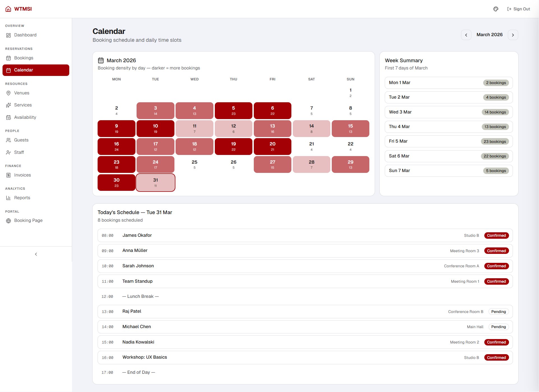This screenshot has width=539, height=392.
Task: Open the Wed 3 Mar week summary row
Action: pyautogui.click(x=449, y=112)
